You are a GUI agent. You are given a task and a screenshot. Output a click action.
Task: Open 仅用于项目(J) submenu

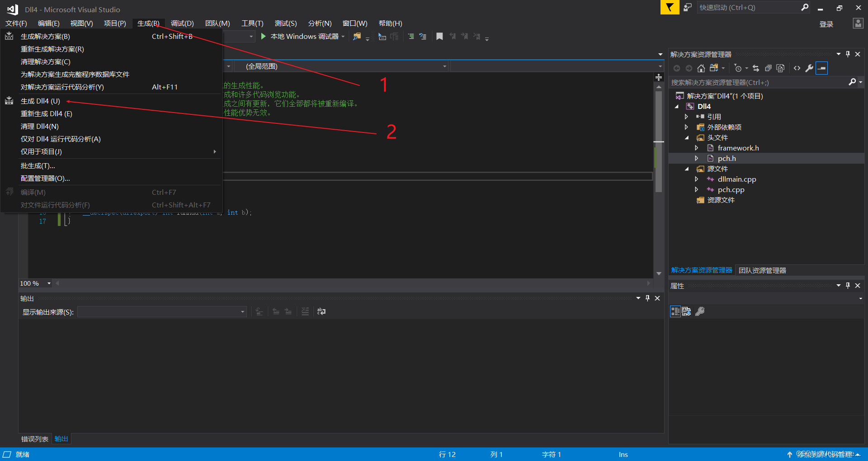point(112,151)
